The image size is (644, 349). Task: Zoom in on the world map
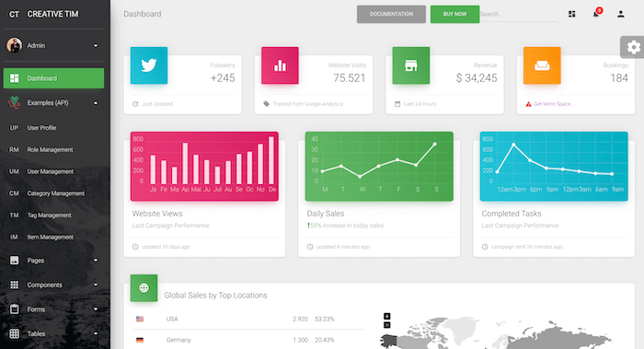(387, 316)
